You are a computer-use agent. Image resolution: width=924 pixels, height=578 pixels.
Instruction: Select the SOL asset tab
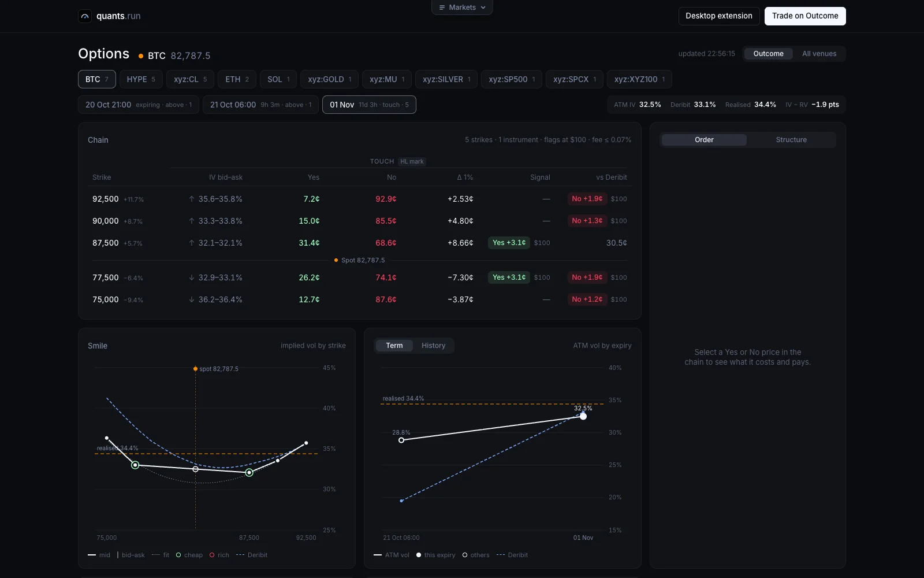tap(278, 79)
